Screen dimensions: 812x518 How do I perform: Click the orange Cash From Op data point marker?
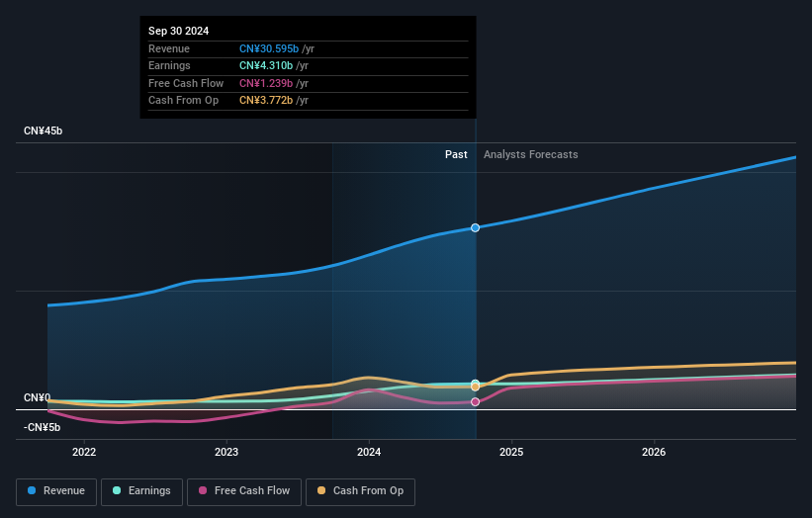point(475,388)
